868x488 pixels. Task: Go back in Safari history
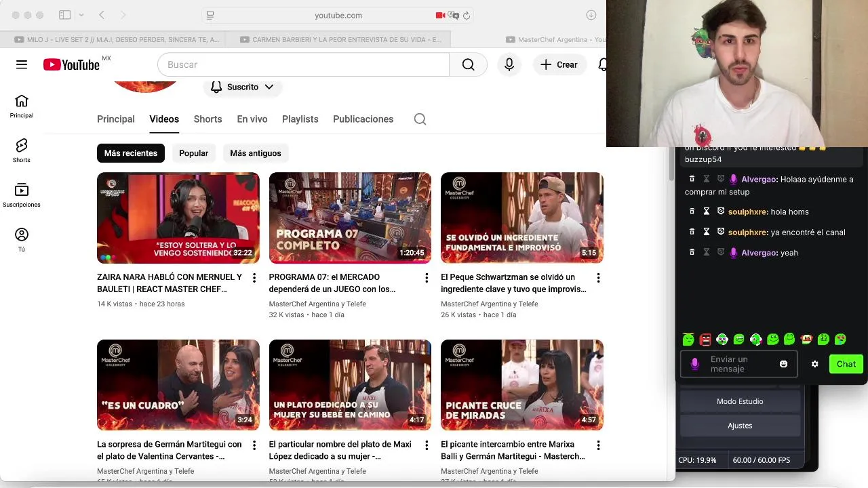pyautogui.click(x=102, y=15)
